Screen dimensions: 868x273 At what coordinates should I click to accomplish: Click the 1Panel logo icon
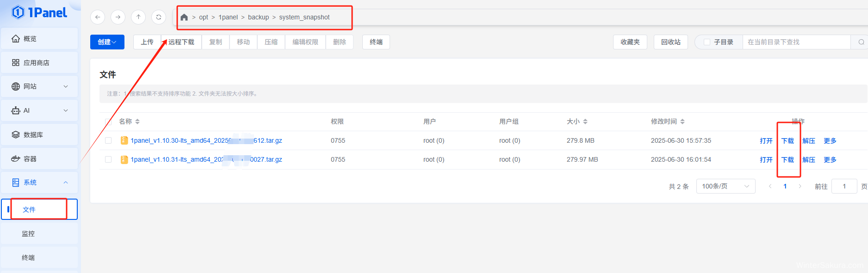[x=18, y=12]
